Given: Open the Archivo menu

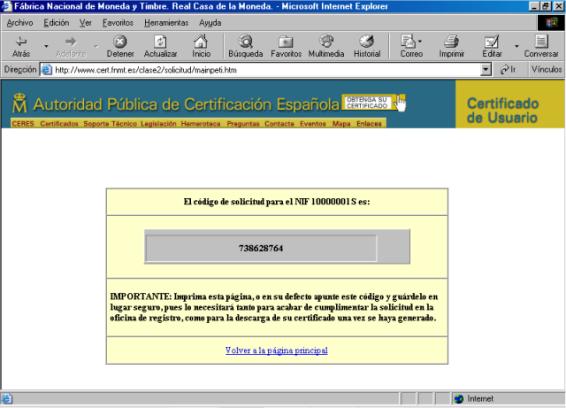Looking at the screenshot, I should pyautogui.click(x=20, y=23).
